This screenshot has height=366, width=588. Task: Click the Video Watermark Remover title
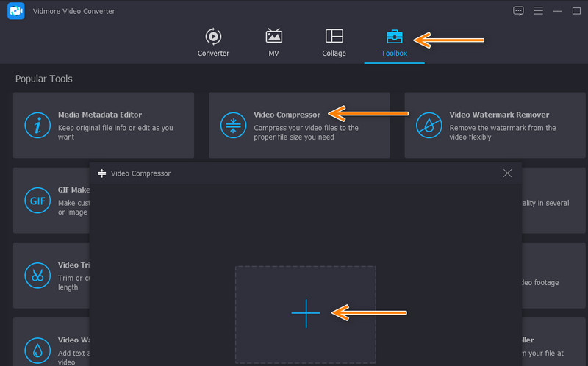[499, 115]
